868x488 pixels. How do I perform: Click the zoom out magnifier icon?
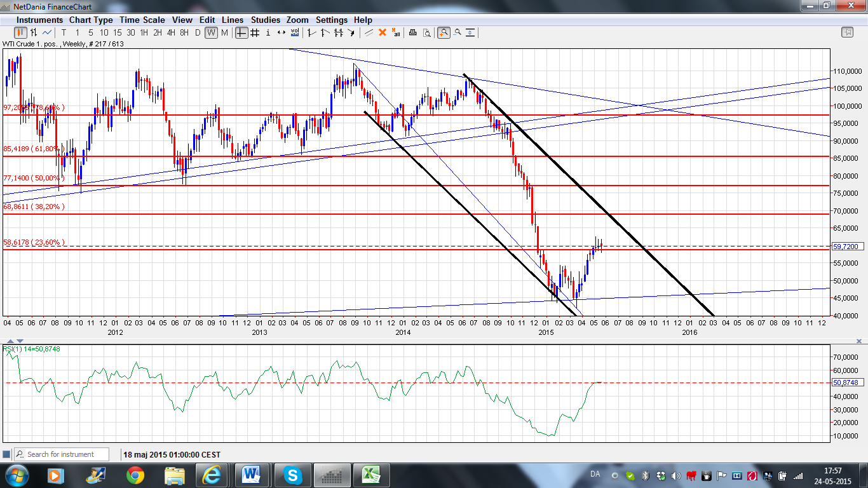[x=458, y=32]
